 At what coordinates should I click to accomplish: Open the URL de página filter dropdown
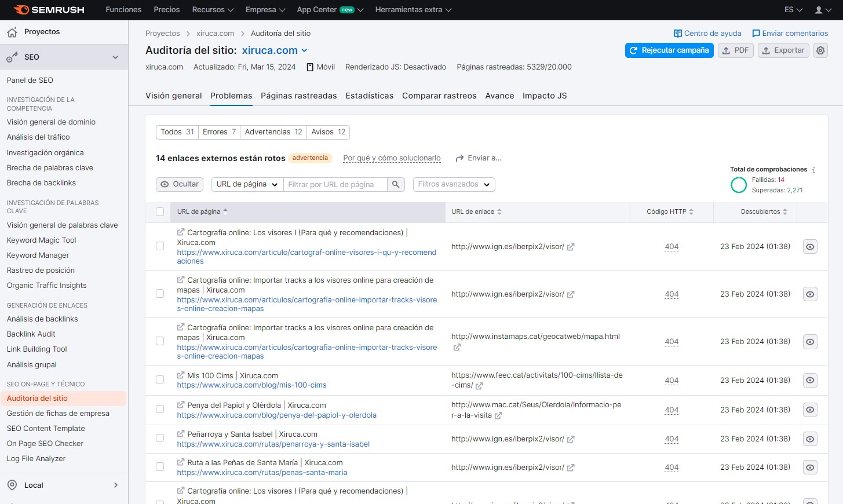246,184
